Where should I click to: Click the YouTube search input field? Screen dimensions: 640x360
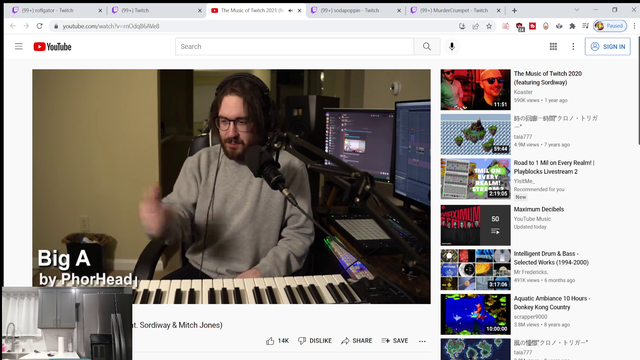pyautogui.click(x=294, y=47)
